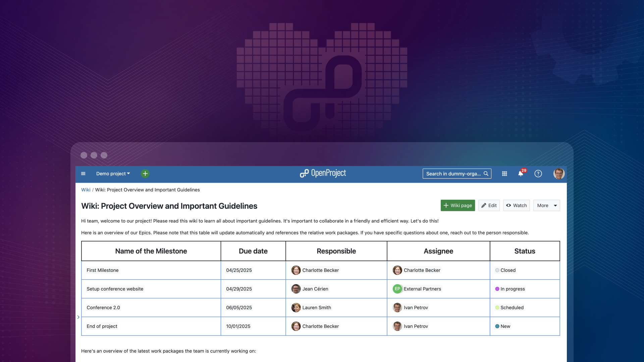
Task: Click the Wiki breadcrumb link
Action: (x=86, y=190)
